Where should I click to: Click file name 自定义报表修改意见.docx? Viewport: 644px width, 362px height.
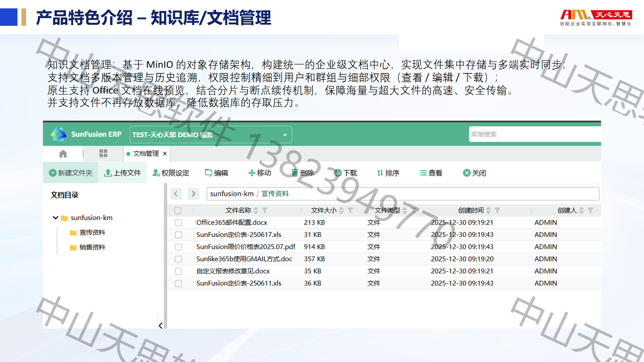pyautogui.click(x=233, y=271)
